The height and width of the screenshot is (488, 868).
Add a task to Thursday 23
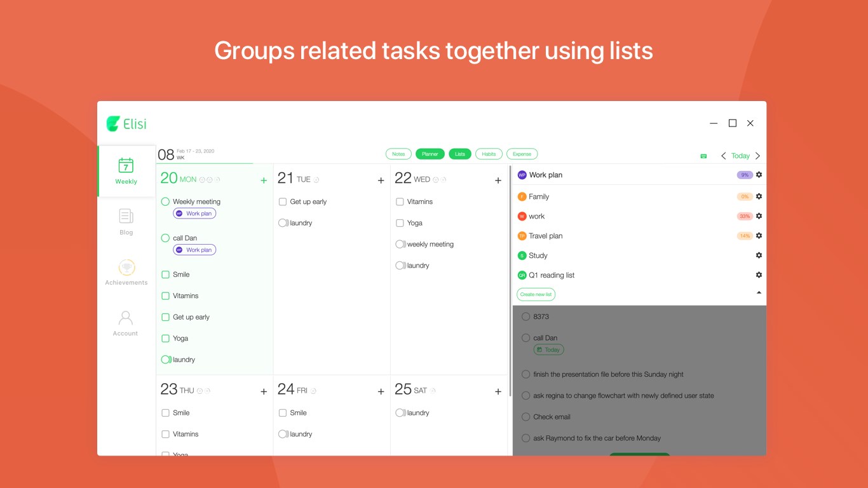(x=264, y=391)
